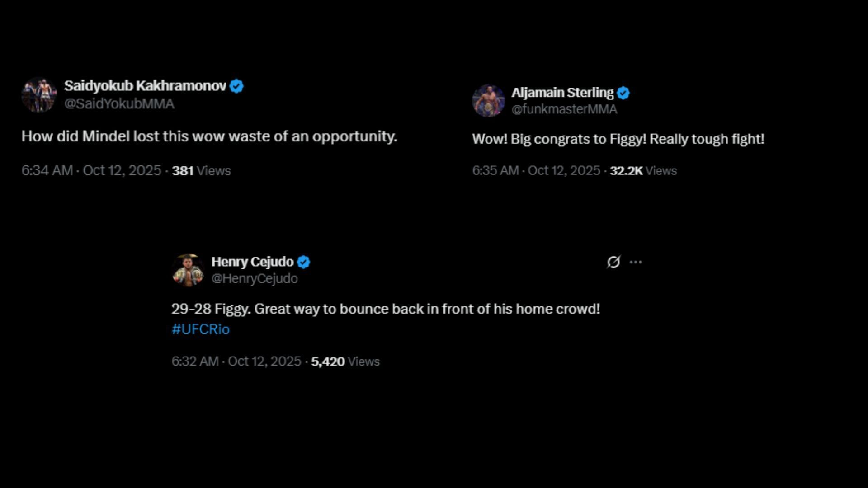Click the Saidyokub Kakhramonov display name
The width and height of the screenshot is (868, 488).
(x=145, y=86)
